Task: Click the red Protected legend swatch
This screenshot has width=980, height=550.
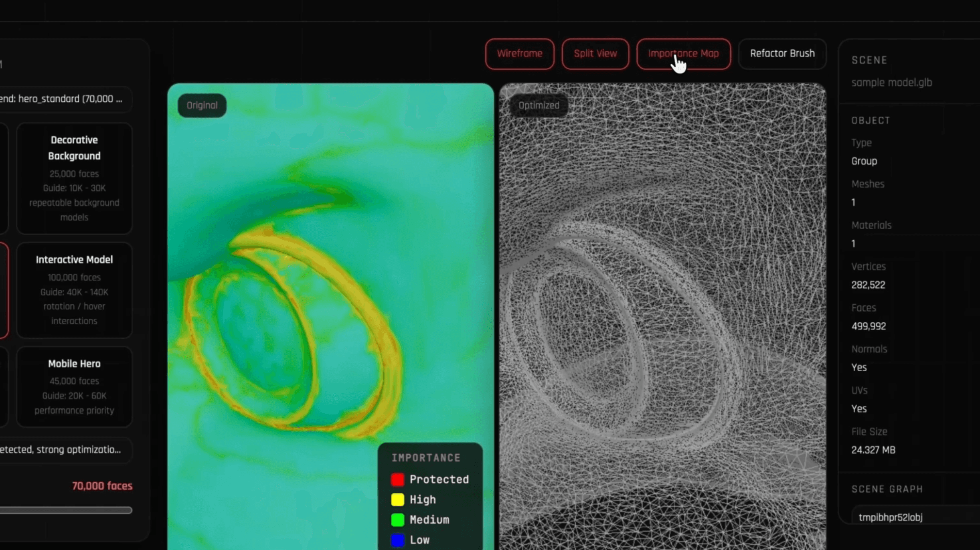Action: click(397, 479)
